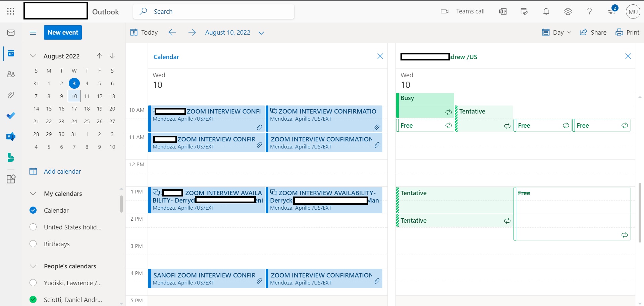Collapse the People's calendars section
Viewport: 644px width, 306px height.
click(x=33, y=266)
